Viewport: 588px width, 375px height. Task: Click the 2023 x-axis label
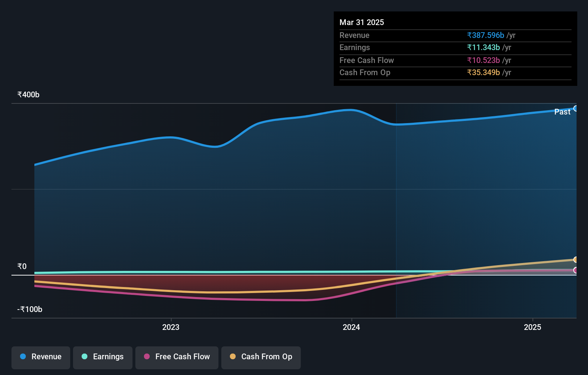pos(171,327)
